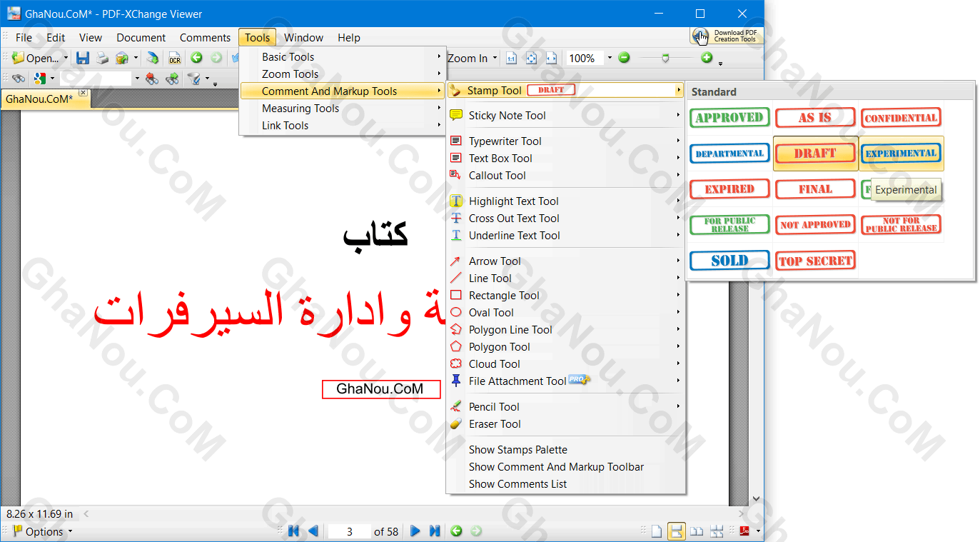This screenshot has height=542, width=980.
Task: Click the Google search provider icon
Action: click(39, 79)
